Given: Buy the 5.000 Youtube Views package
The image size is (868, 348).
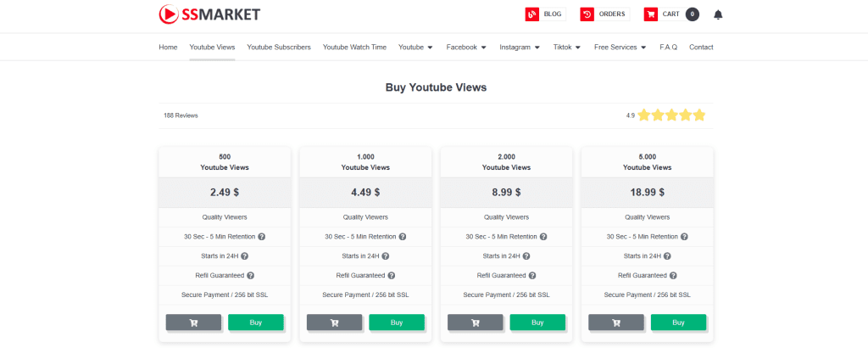Looking at the screenshot, I should coord(679,323).
